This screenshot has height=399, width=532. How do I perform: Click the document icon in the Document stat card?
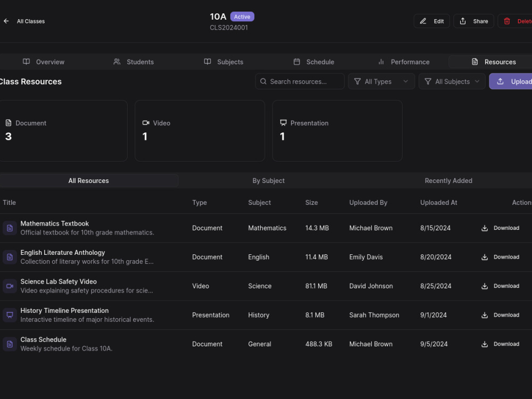pyautogui.click(x=9, y=123)
